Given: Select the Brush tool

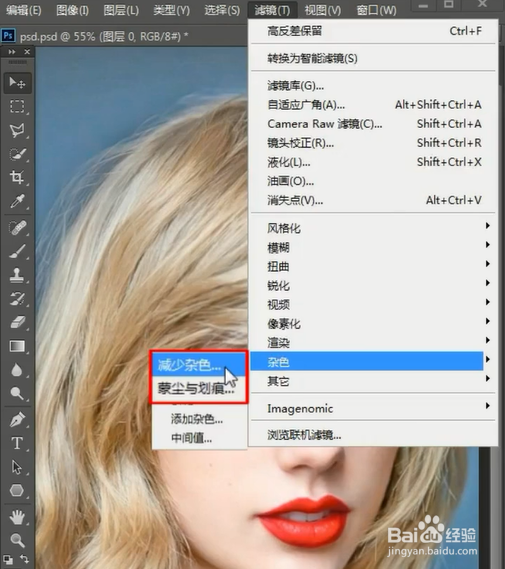Looking at the screenshot, I should [17, 251].
